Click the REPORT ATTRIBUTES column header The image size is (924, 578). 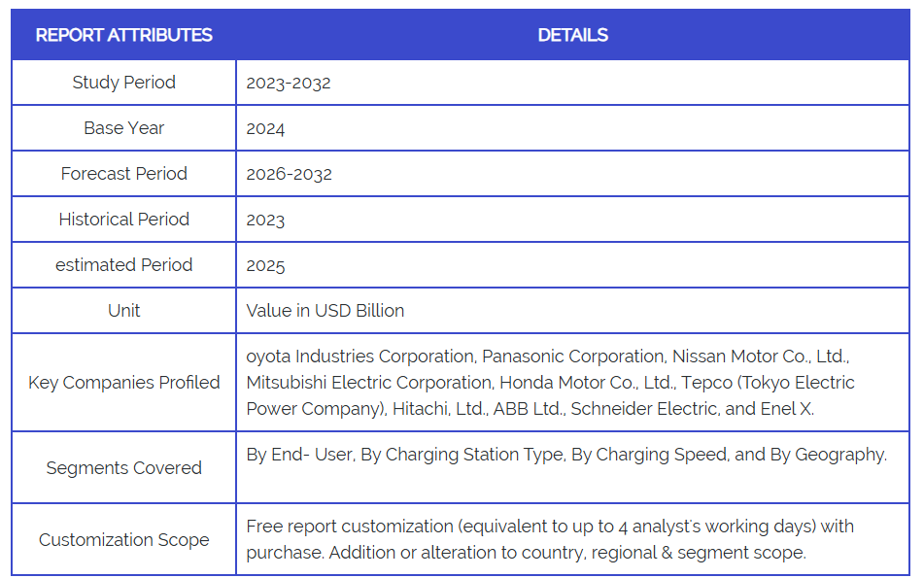point(123,35)
